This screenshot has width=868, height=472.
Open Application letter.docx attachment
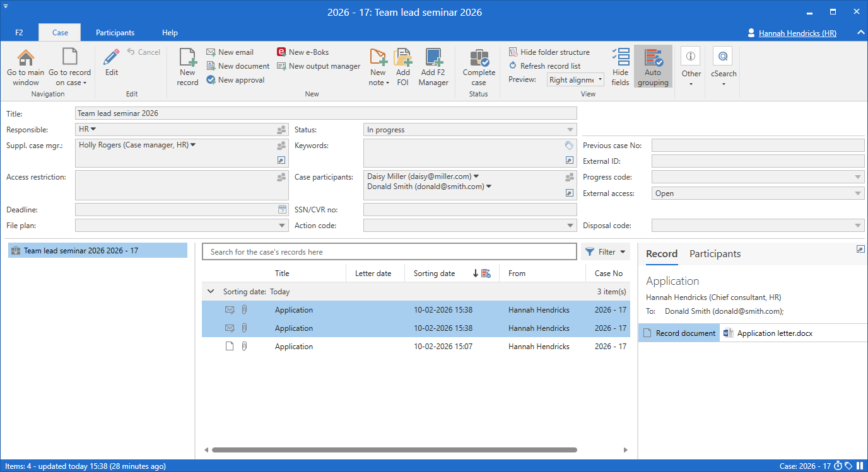coord(768,333)
